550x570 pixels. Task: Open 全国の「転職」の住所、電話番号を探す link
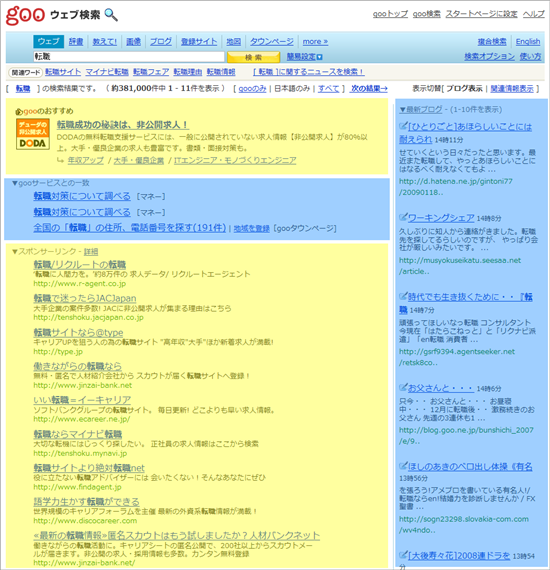coord(130,228)
